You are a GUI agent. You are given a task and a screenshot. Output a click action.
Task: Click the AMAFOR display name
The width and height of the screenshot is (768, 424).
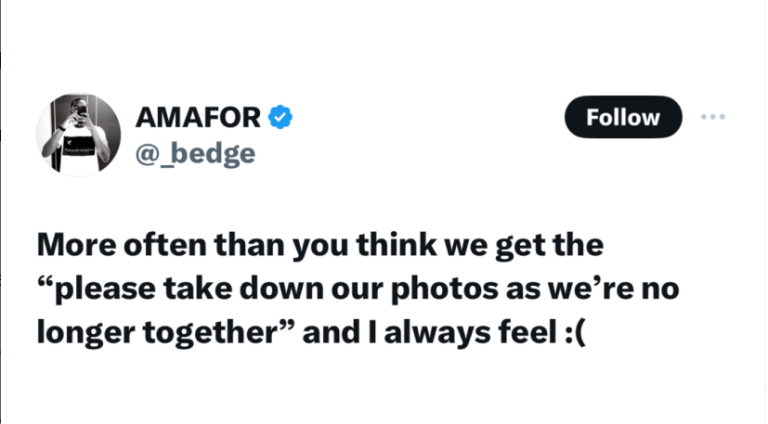[198, 117]
